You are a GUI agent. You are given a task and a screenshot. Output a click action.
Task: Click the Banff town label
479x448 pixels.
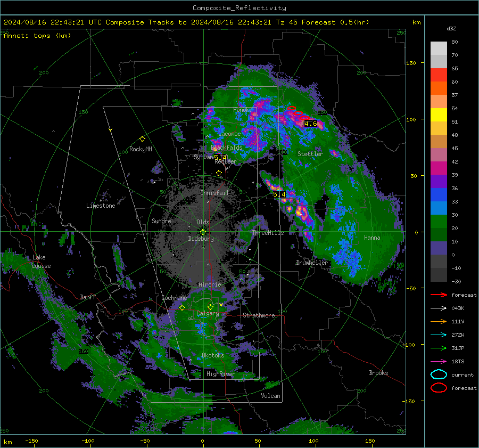[x=88, y=297]
